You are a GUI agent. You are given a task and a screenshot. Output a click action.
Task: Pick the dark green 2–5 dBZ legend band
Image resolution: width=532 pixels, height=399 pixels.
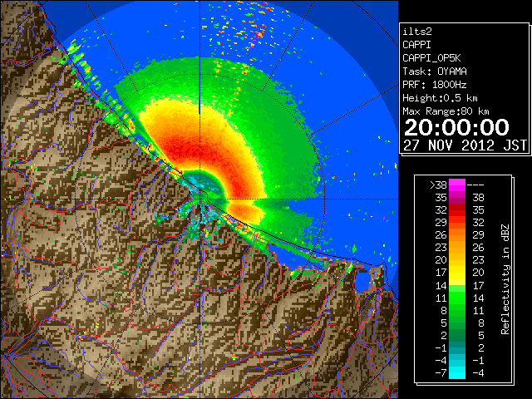(x=457, y=335)
